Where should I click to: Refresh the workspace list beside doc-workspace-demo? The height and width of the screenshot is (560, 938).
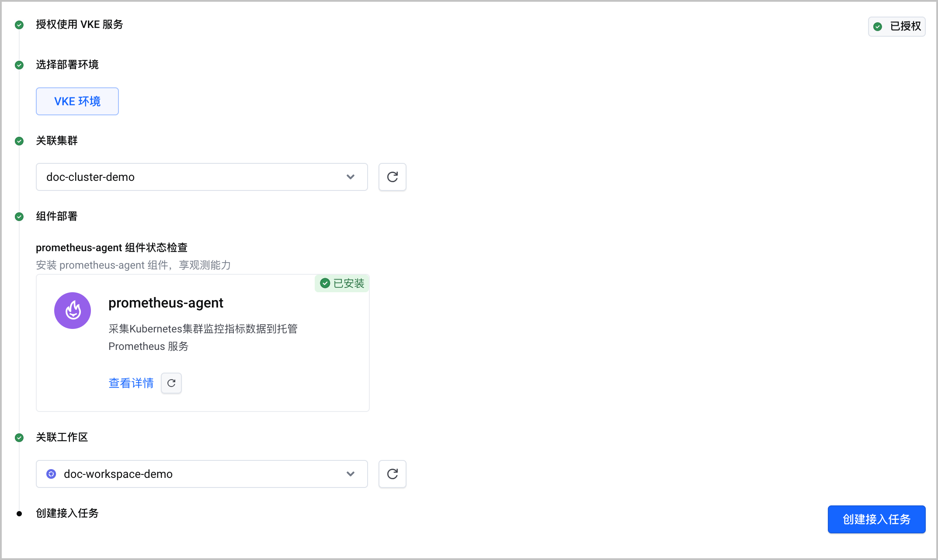[x=392, y=474]
